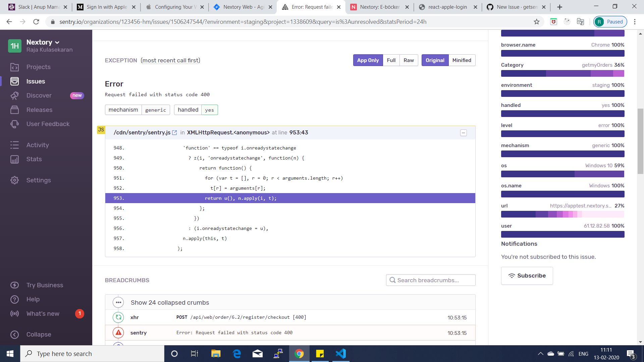Viewport: 644px width, 362px height.
Task: Collapse the sidebar
Action: [x=39, y=334]
